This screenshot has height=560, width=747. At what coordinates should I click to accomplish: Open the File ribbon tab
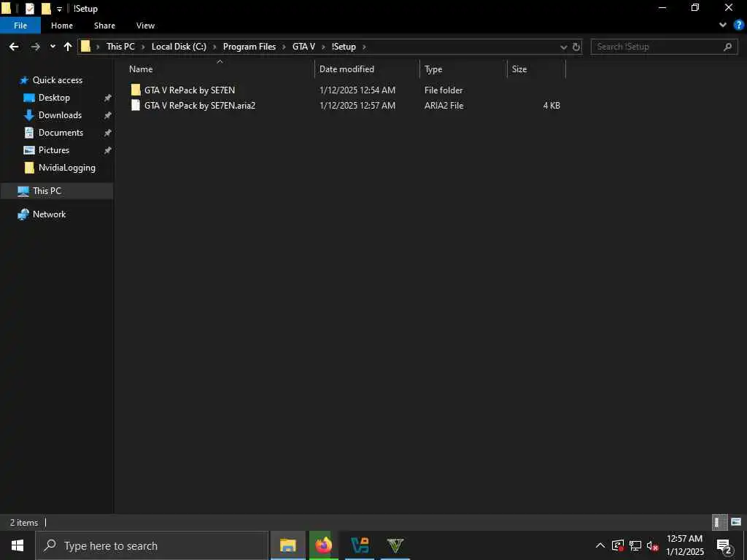(20, 26)
